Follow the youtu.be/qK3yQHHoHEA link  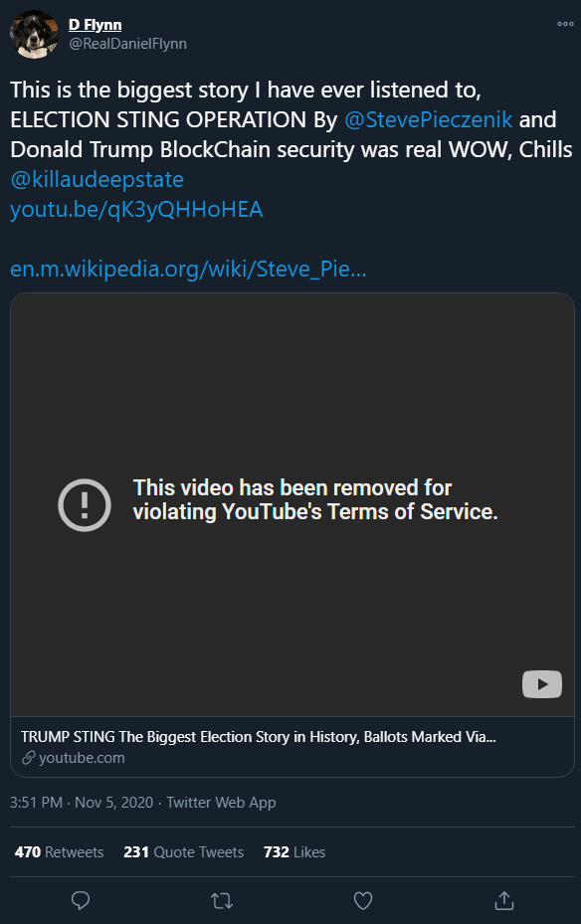136,209
